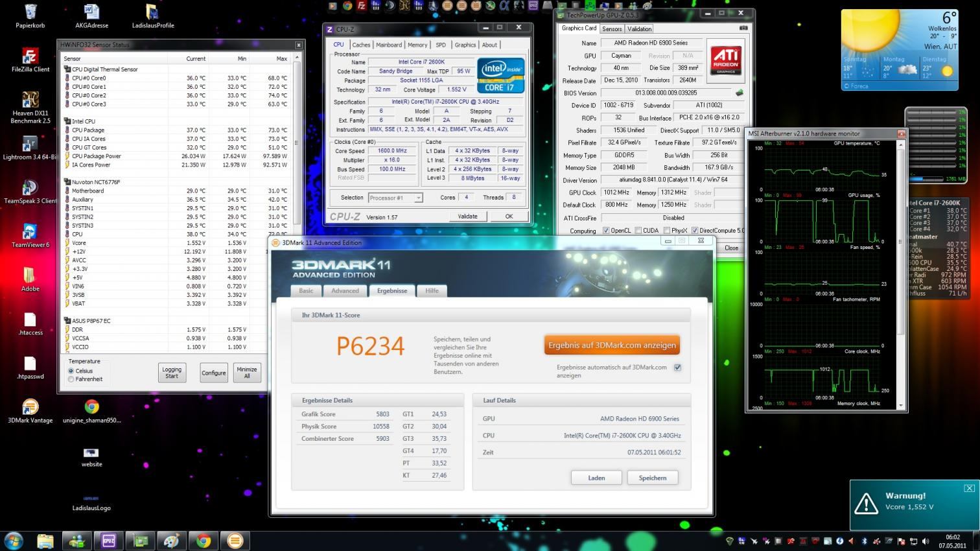
Task: Switch to CPU-Z via its taskbar button
Action: tap(108, 541)
